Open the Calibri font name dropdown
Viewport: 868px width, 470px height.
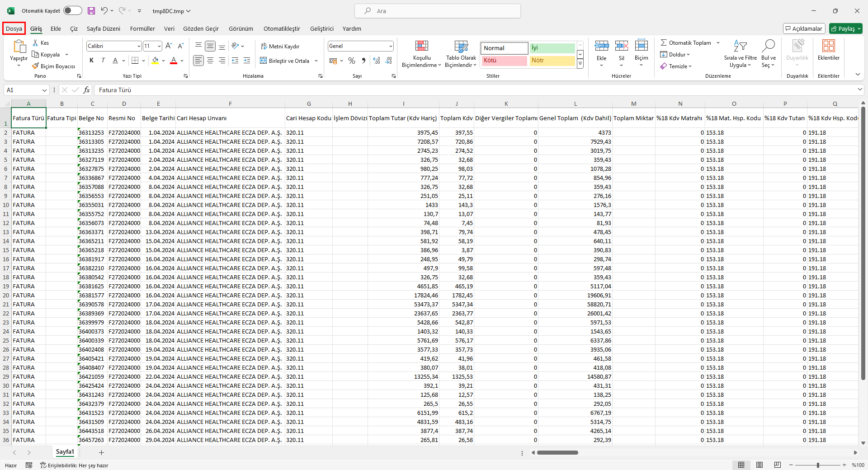click(139, 46)
